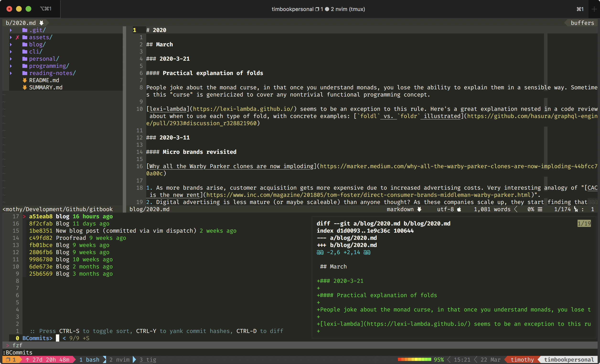Click the tmux session icon at bottom left
The height and width of the screenshot is (364, 600).
[8, 360]
